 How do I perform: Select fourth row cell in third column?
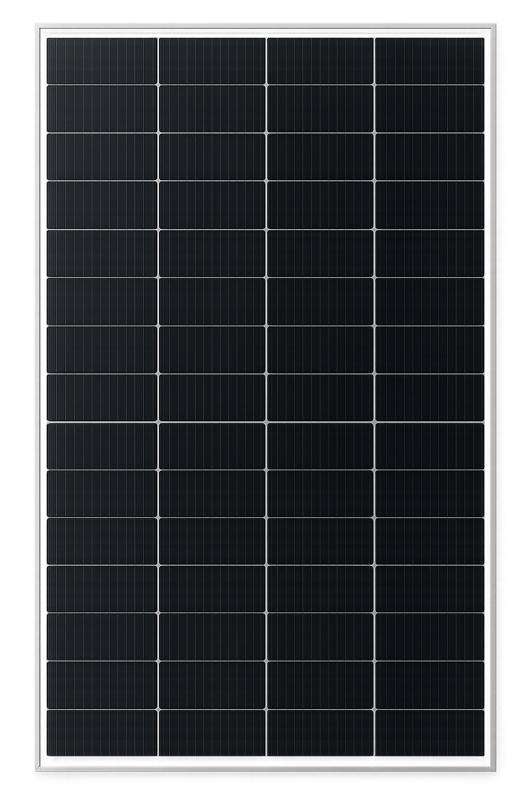point(320,205)
